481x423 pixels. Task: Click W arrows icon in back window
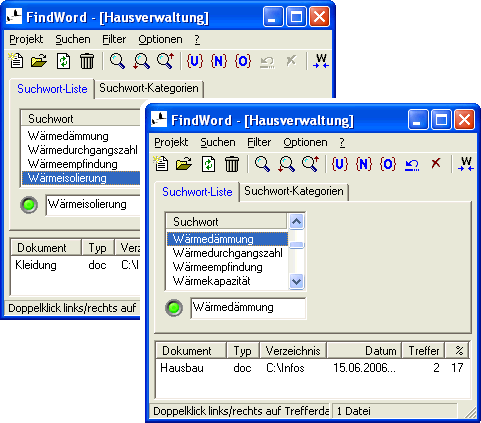pyautogui.click(x=321, y=61)
